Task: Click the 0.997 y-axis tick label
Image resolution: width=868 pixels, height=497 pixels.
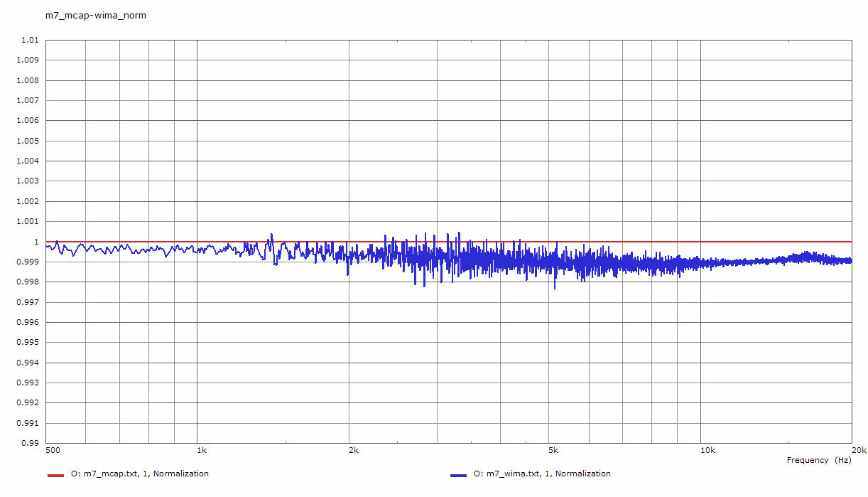Action: pos(27,302)
